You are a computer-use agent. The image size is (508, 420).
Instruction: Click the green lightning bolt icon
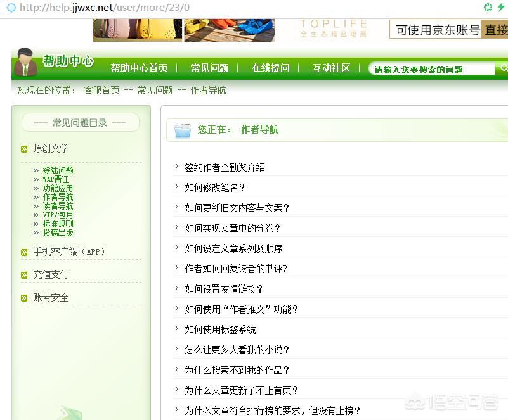click(x=501, y=7)
